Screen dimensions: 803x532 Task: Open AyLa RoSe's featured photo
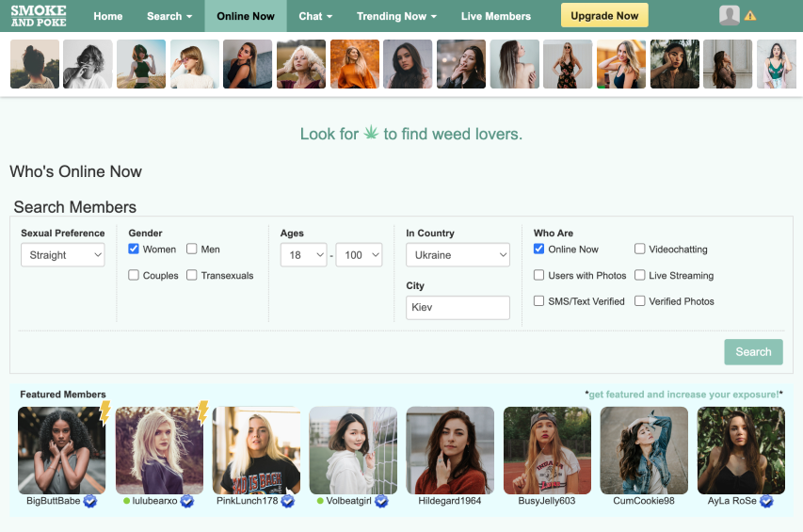[741, 451]
